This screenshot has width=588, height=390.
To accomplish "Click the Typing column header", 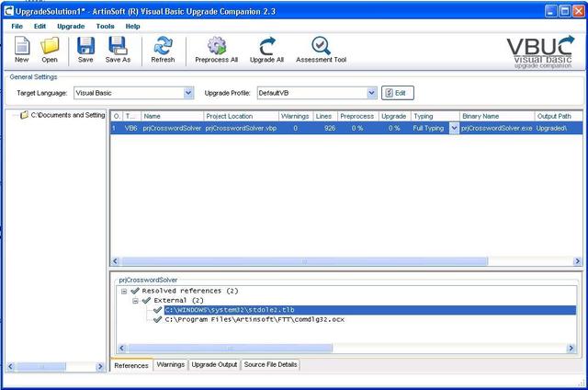I will tap(435, 117).
